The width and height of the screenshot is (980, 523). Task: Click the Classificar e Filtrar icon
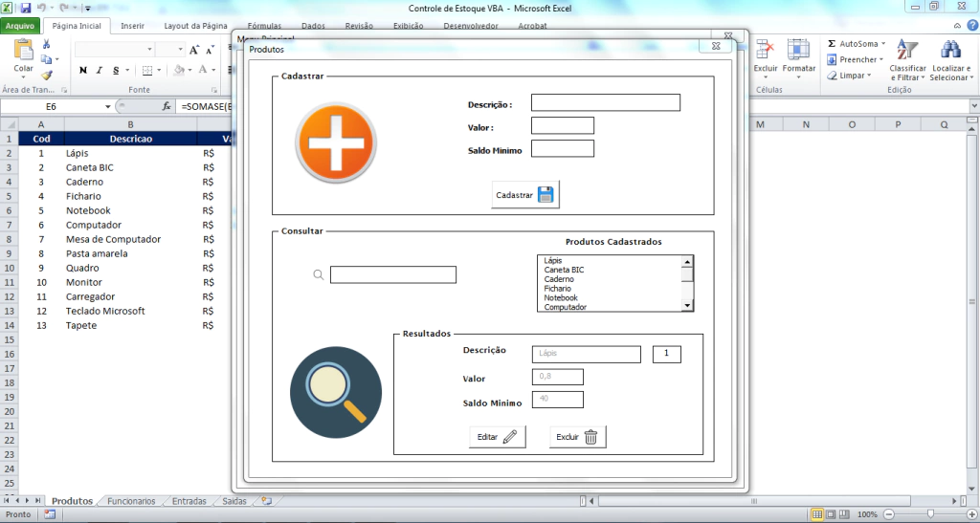point(907,50)
